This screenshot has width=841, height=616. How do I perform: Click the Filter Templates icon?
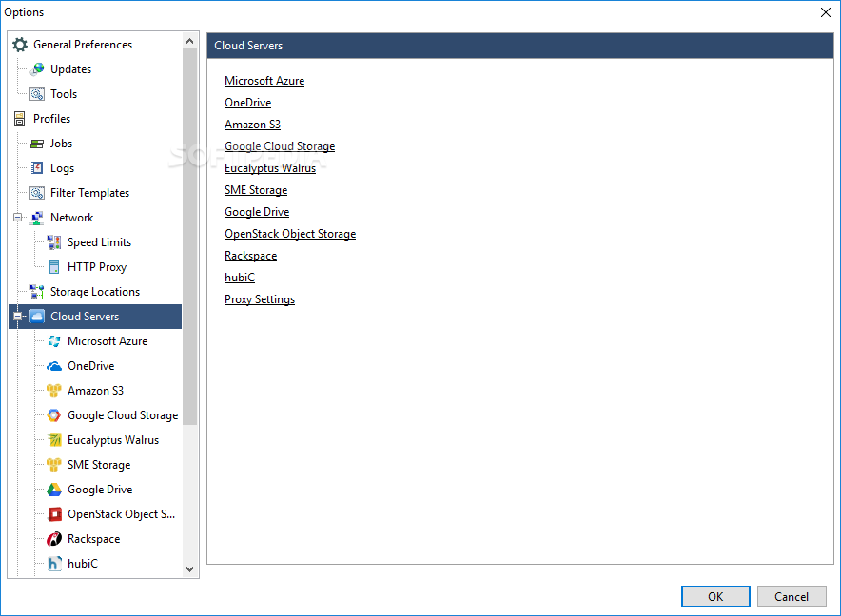click(37, 193)
